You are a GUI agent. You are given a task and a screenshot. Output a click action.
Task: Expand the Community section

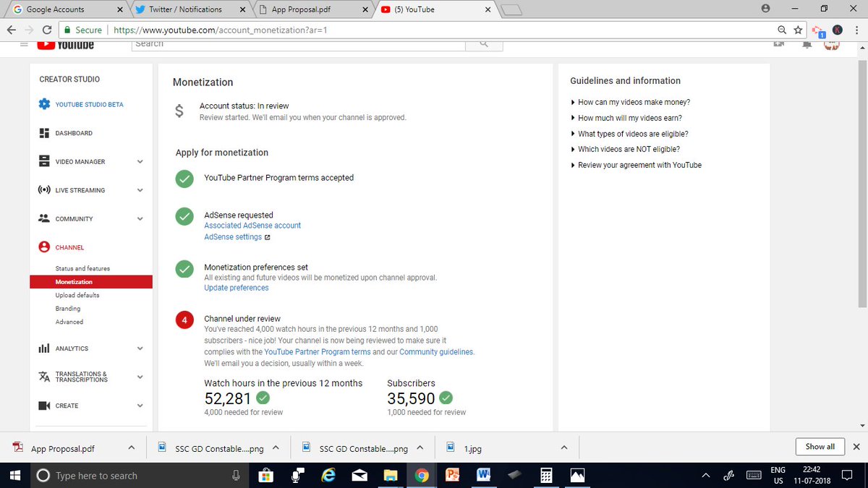tap(140, 219)
